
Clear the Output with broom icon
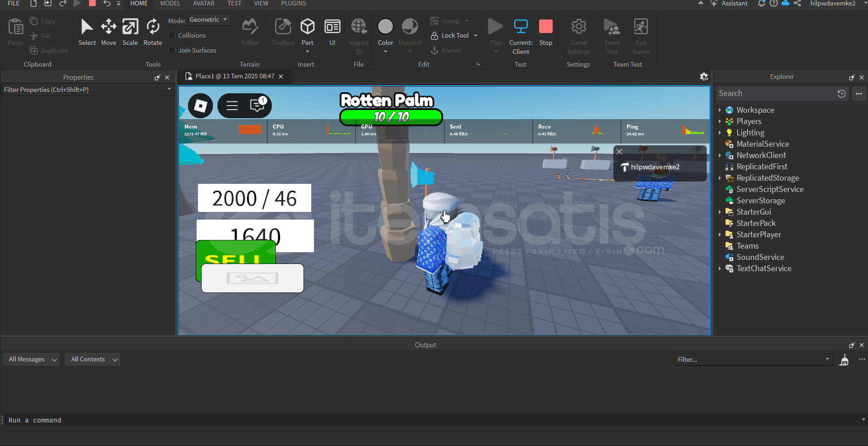tap(844, 360)
